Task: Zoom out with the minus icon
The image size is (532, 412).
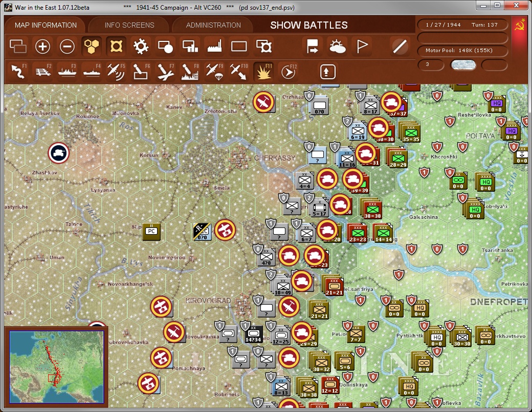Action: (67, 46)
